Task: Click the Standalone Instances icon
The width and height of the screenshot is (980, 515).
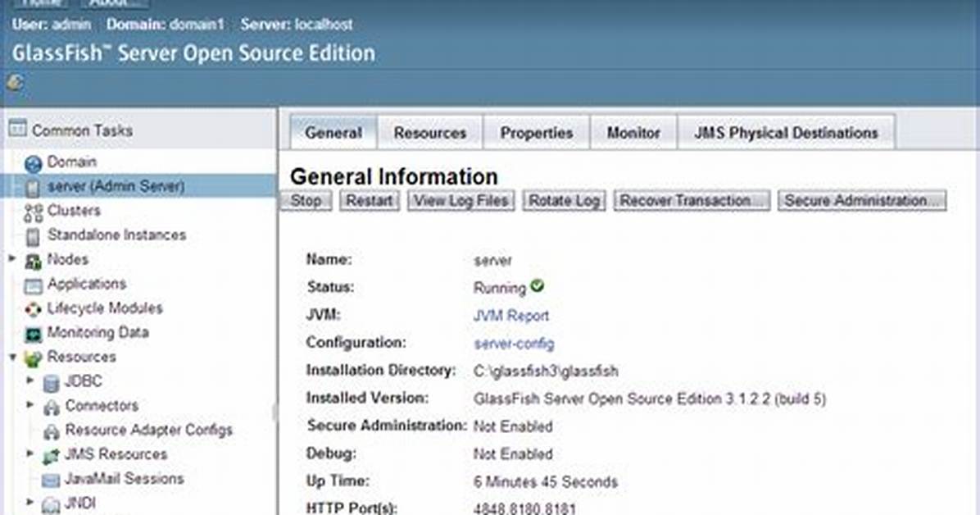Action: [x=33, y=236]
